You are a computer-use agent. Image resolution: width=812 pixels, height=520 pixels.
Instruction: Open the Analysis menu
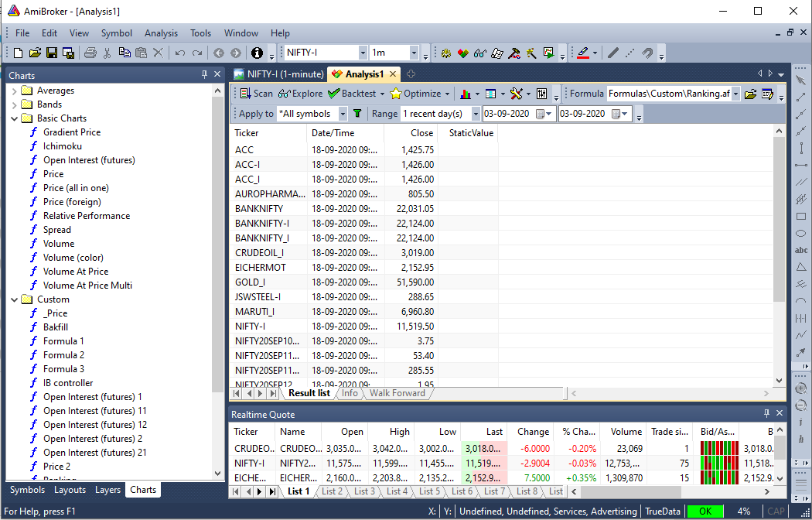[161, 33]
